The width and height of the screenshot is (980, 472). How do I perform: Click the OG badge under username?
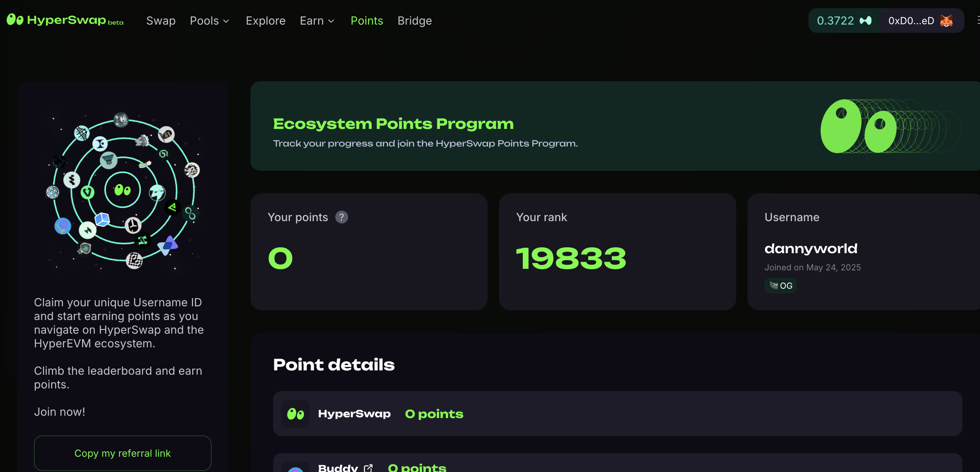click(781, 286)
